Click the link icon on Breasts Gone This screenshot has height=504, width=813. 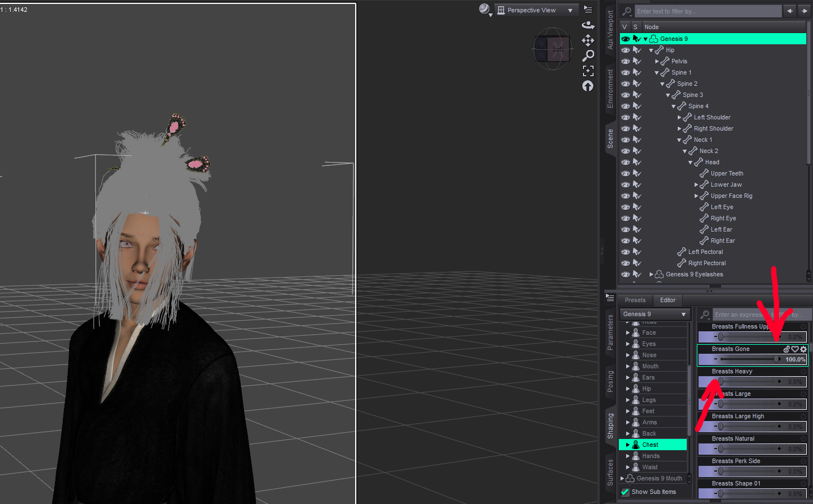(787, 349)
